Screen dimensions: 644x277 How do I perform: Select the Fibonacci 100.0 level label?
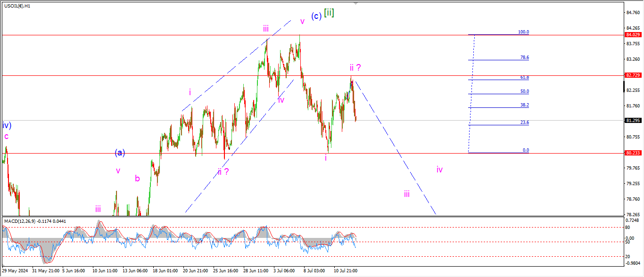(x=523, y=32)
